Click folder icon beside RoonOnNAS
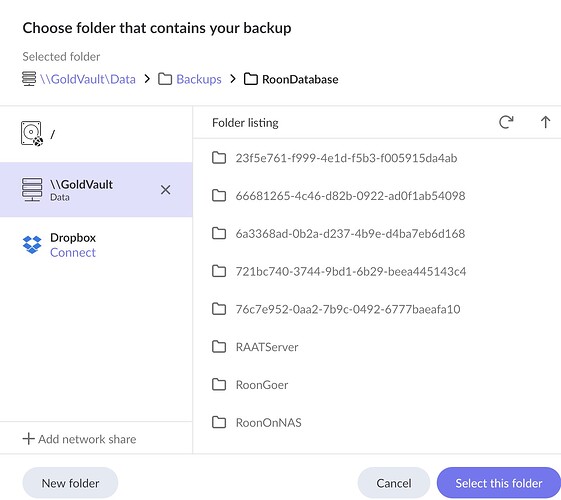The height and width of the screenshot is (500, 561). tap(219, 422)
